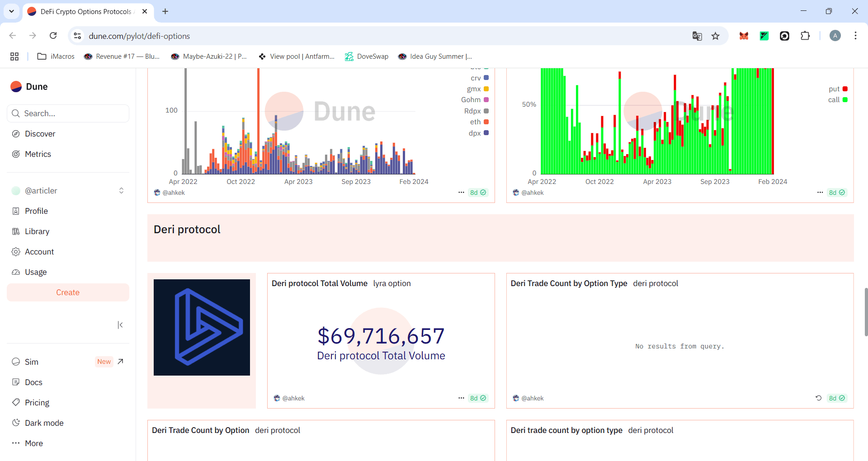Click the browser reload icon
Image resolution: width=868 pixels, height=461 pixels.
(x=53, y=36)
